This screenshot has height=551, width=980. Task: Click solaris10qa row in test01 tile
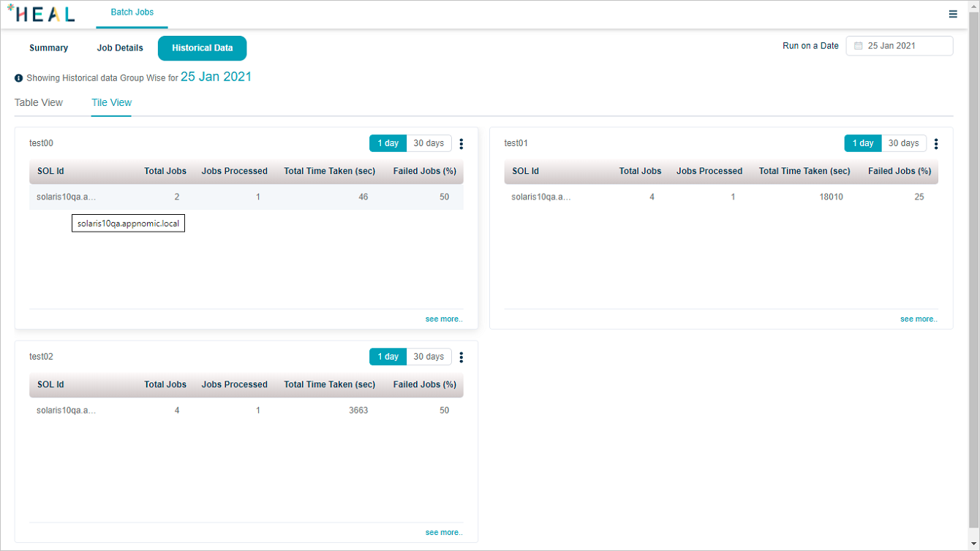541,197
